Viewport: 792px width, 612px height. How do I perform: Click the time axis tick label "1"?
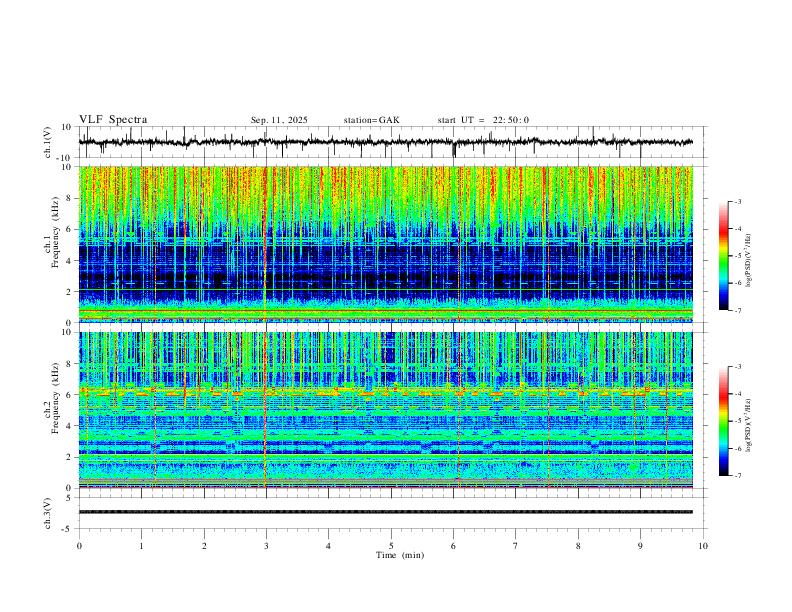coord(141,546)
